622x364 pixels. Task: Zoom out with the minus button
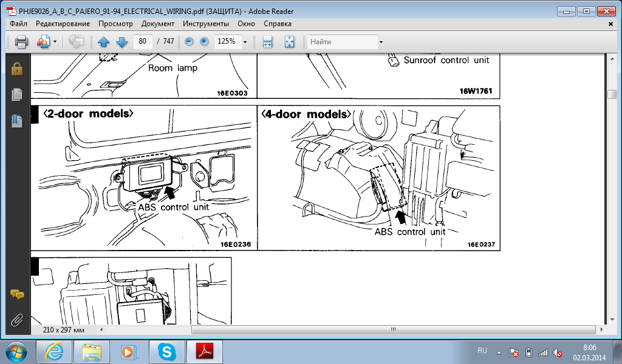click(189, 42)
